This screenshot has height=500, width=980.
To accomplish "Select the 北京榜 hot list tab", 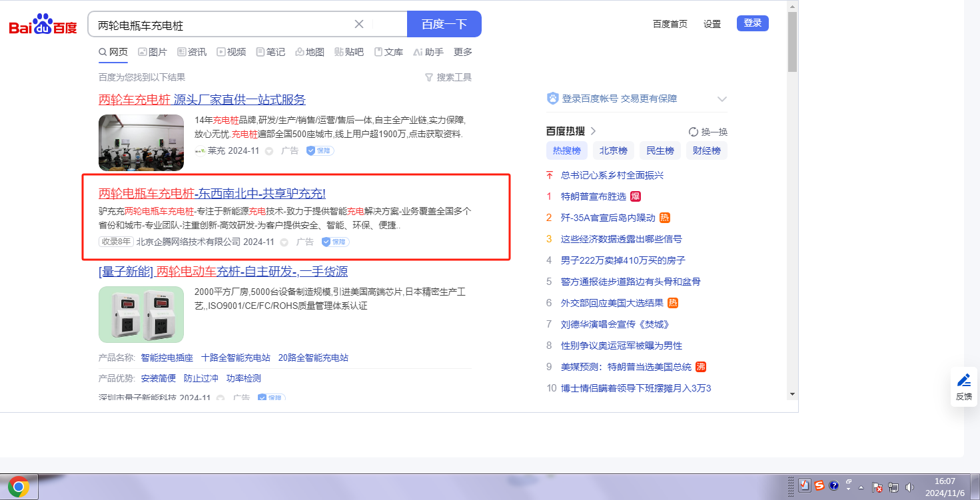I will [613, 150].
